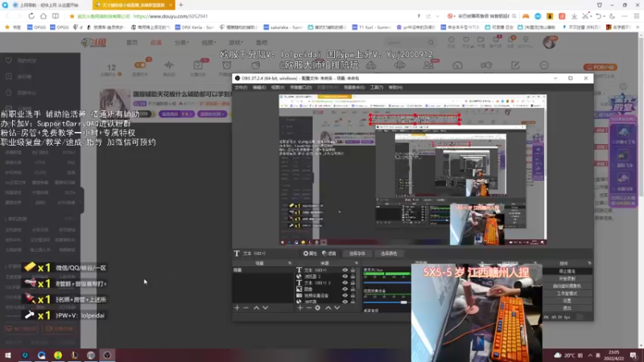
Task: Click the Douyu logo on the page header
Action: [94, 43]
